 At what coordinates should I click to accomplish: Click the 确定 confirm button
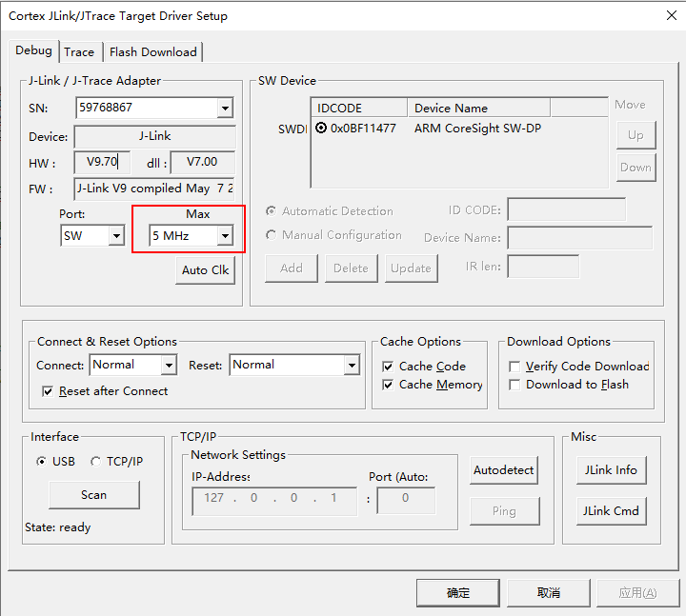[x=457, y=592]
